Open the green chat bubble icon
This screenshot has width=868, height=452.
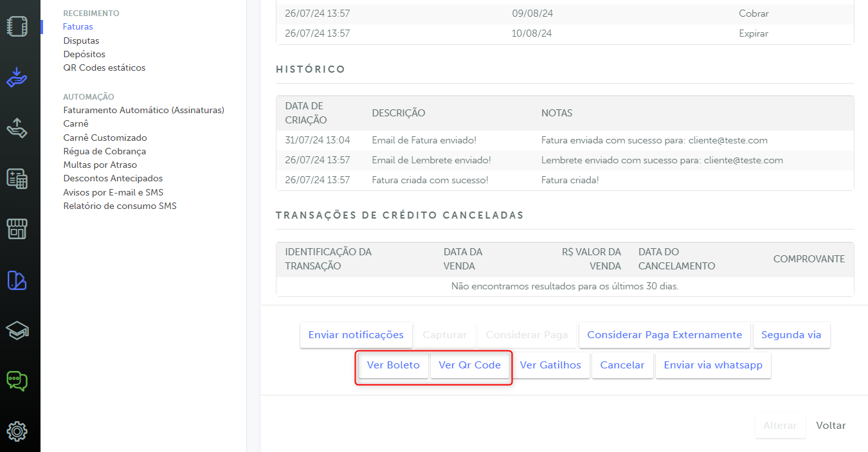17,381
